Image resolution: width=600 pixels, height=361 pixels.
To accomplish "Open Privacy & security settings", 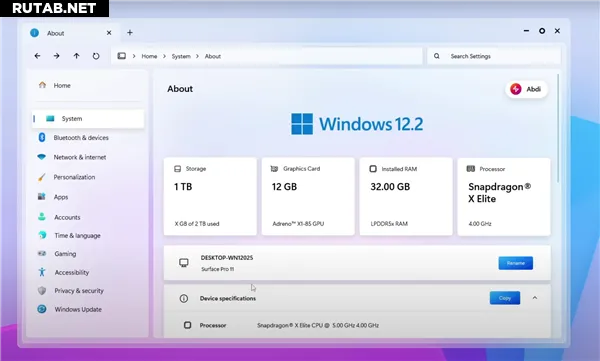I will [88, 291].
